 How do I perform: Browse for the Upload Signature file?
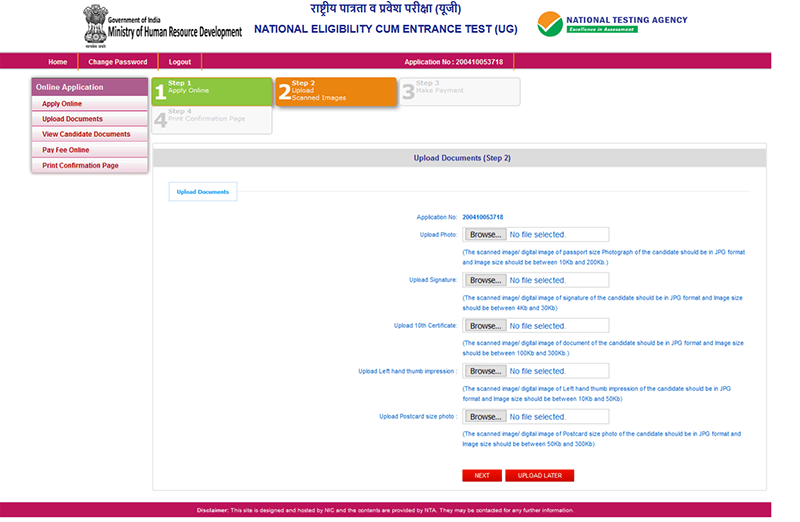click(485, 280)
